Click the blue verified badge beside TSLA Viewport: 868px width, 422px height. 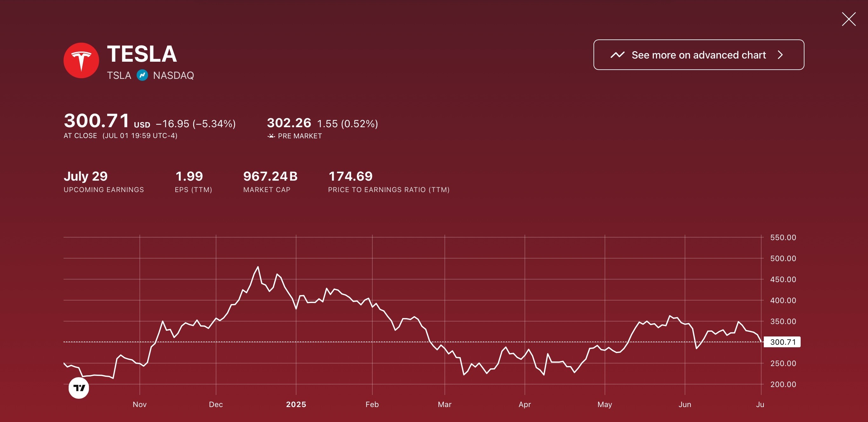coord(142,75)
